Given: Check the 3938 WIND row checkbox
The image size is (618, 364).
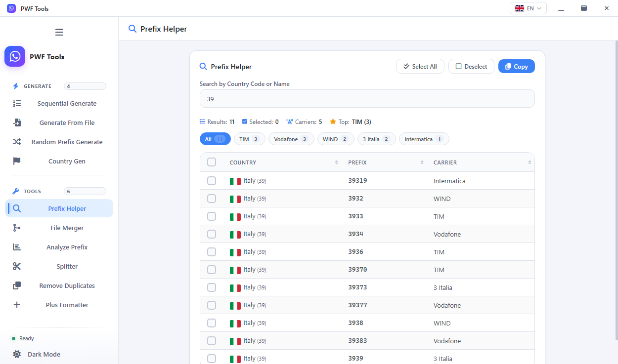Looking at the screenshot, I should tap(212, 323).
